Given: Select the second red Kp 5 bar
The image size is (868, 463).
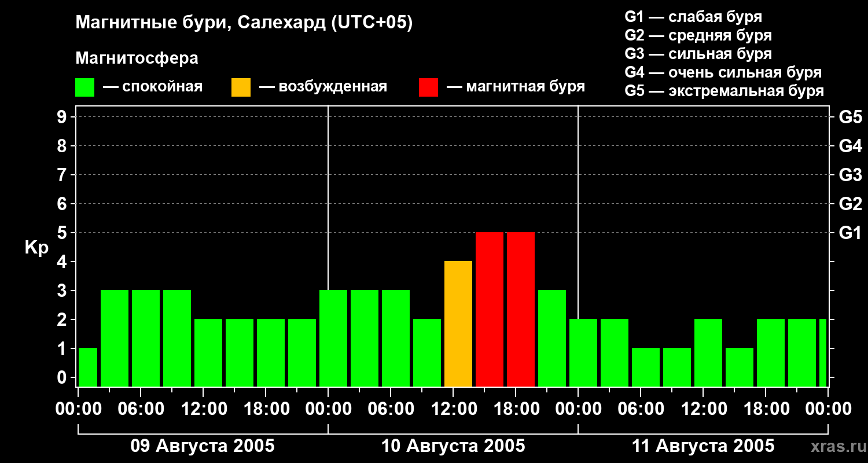Looking at the screenshot, I should pyautogui.click(x=521, y=309).
